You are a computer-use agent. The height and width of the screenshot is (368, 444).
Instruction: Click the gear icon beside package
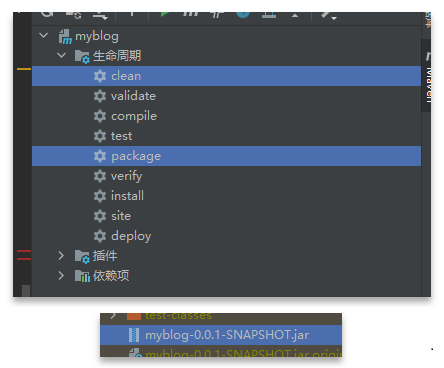[100, 156]
